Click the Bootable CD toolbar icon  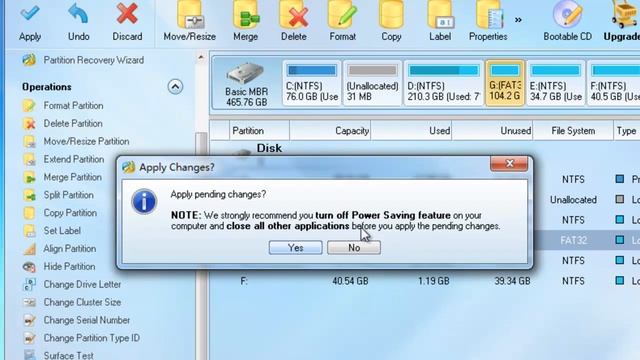coord(567,15)
